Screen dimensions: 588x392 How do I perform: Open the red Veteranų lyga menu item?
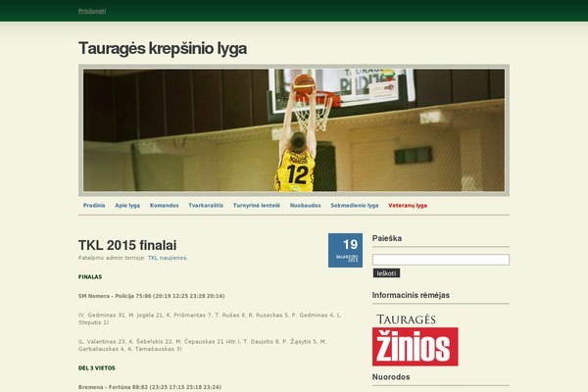coord(408,206)
